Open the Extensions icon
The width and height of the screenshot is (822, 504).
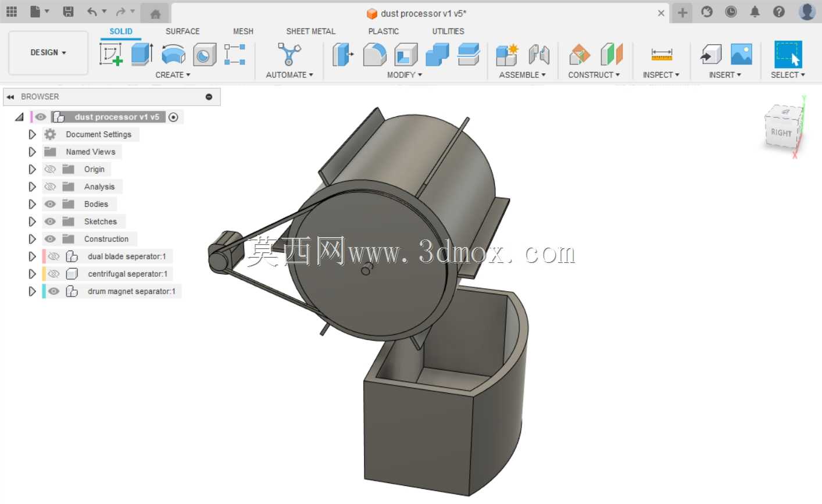click(707, 12)
